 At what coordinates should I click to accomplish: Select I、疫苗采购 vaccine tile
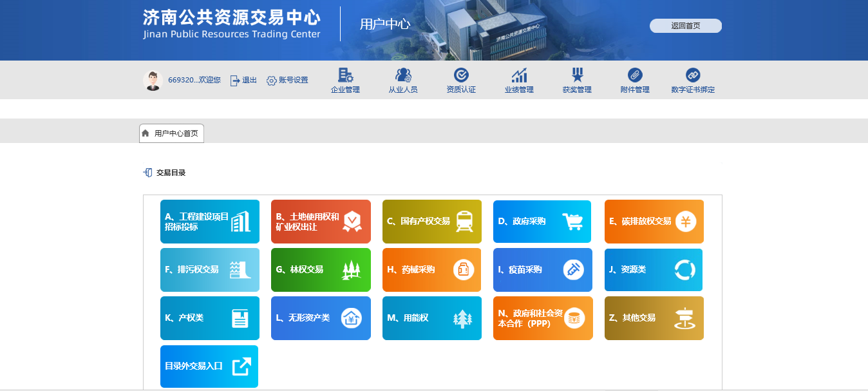tap(542, 270)
